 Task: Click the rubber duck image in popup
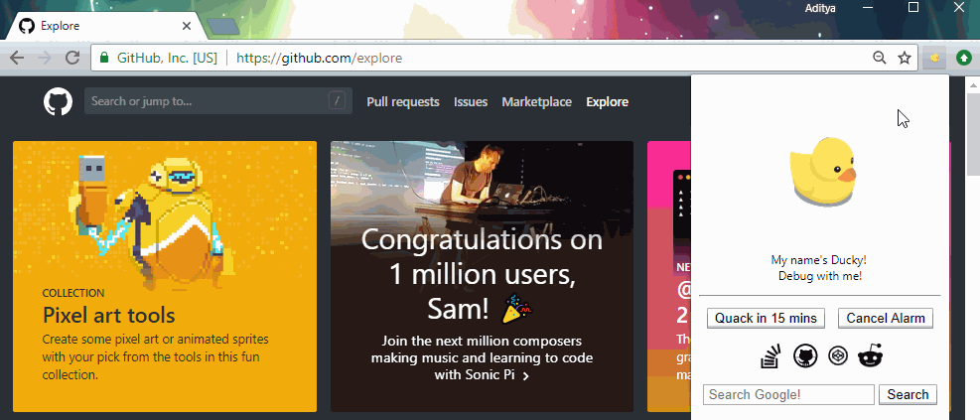coord(822,173)
